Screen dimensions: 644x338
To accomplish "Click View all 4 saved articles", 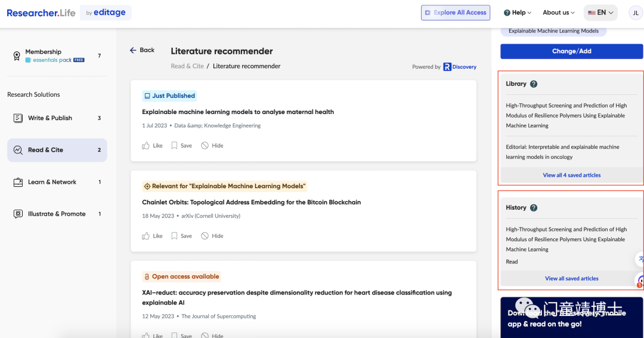I will click(x=571, y=175).
